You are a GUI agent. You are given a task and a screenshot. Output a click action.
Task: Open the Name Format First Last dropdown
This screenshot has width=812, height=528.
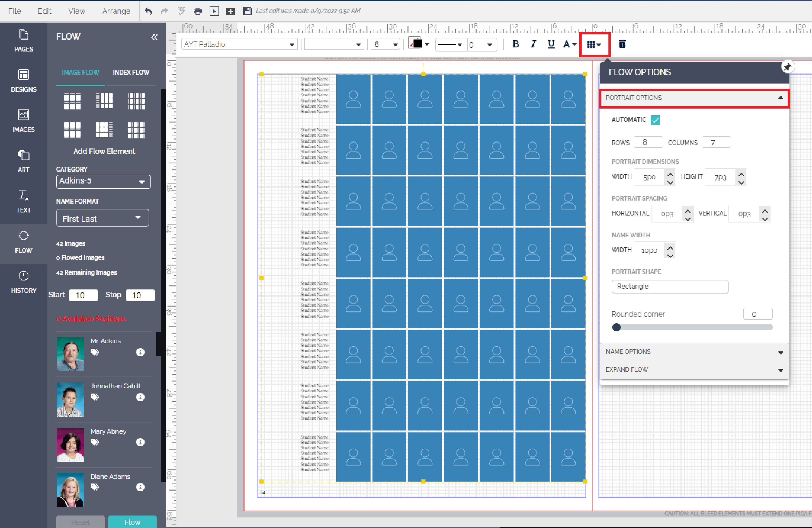click(103, 218)
